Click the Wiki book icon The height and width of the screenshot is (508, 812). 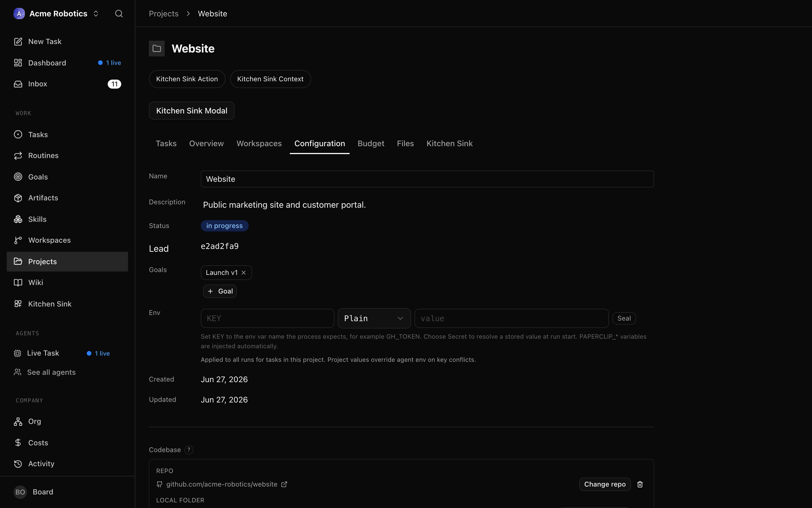18,283
